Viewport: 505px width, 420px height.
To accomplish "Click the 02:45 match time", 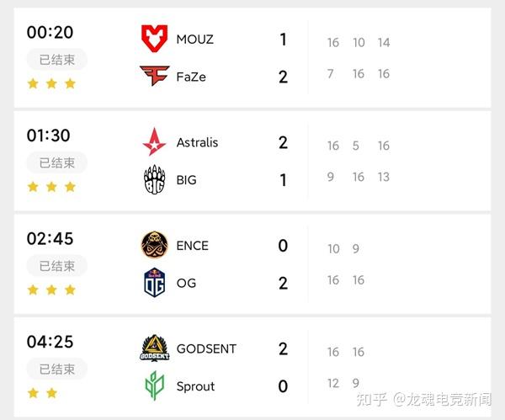I will pyautogui.click(x=50, y=238).
